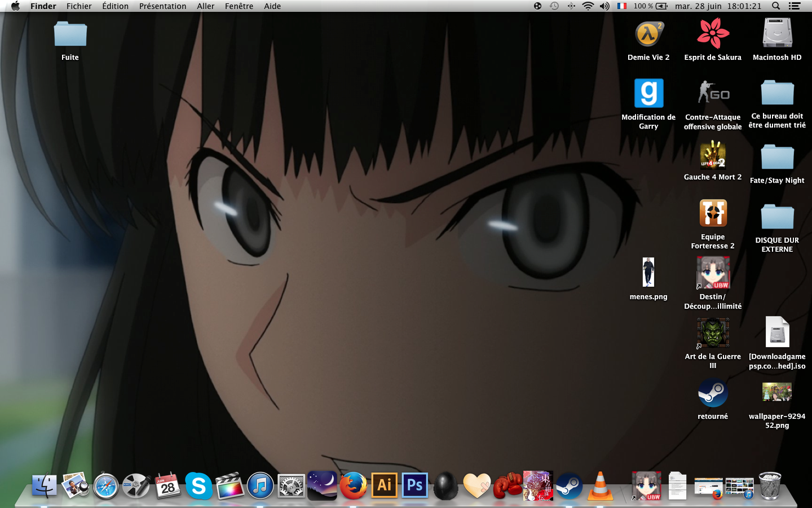Launch the VLC cone icon

(x=600, y=485)
